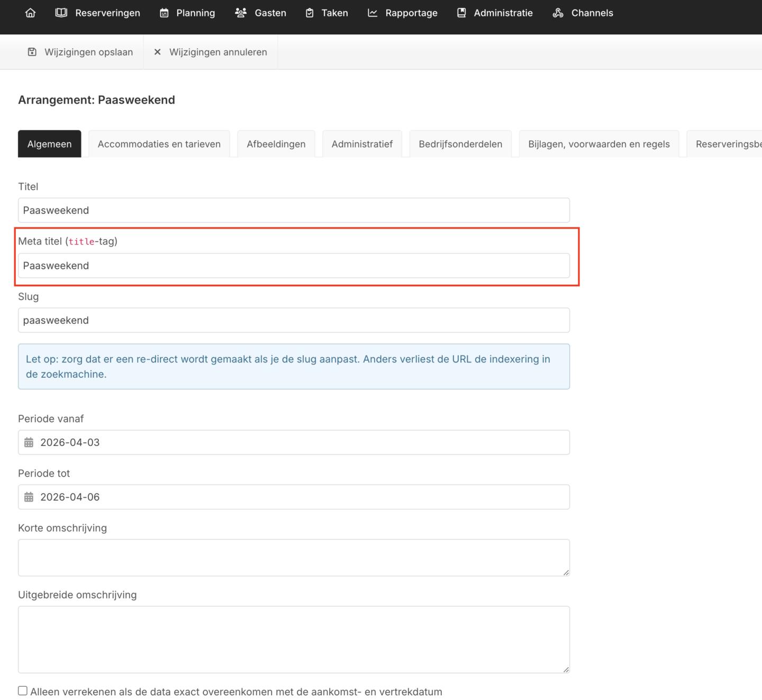
Task: Switch to the Afbeeldingen tab
Action: coord(276,144)
